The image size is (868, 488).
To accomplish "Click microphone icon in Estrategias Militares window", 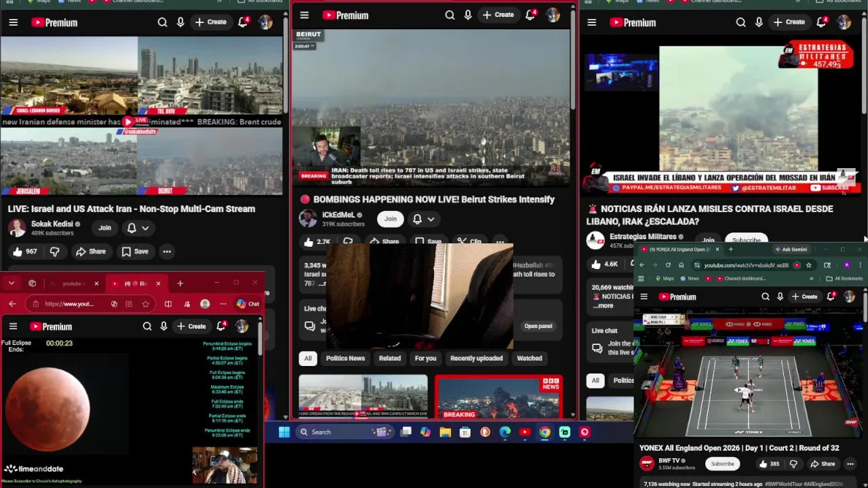I will coord(759,22).
